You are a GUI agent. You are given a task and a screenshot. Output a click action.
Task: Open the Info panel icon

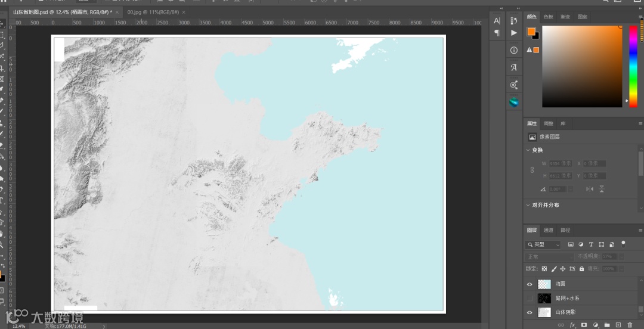pyautogui.click(x=514, y=51)
